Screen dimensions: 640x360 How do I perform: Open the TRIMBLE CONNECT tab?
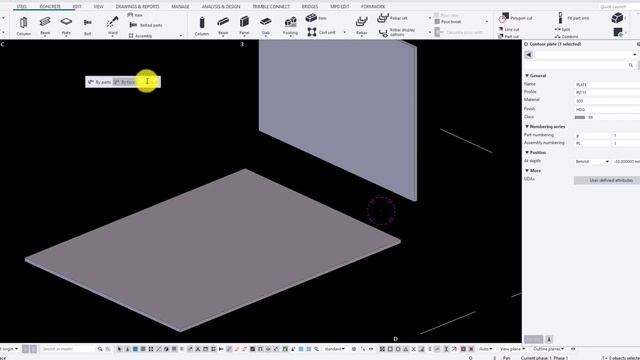click(271, 7)
